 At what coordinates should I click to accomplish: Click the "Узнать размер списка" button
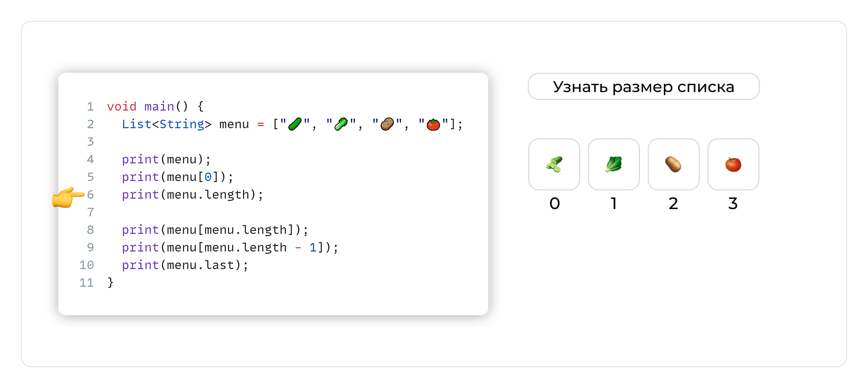[x=644, y=86]
